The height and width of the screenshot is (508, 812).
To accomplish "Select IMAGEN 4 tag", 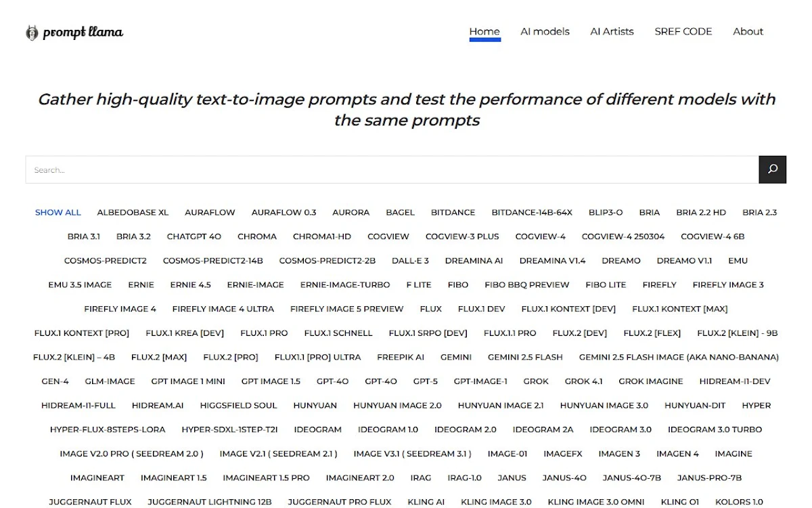I will pos(678,454).
